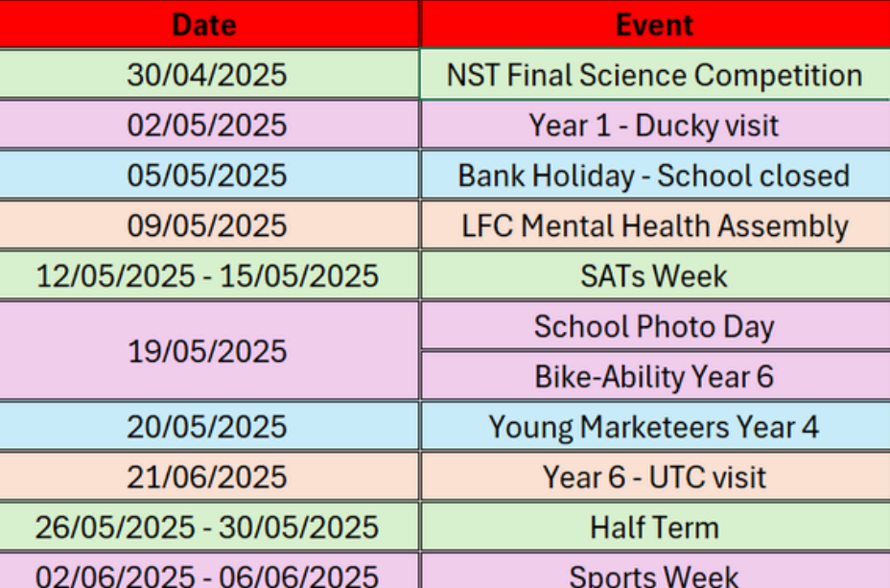Click the merged 19/05/2025 date cell

(x=209, y=351)
